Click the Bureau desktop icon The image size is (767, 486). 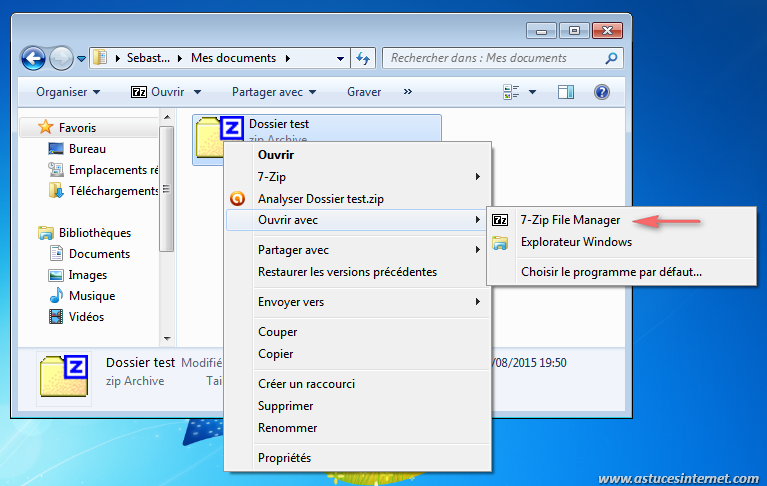56,149
